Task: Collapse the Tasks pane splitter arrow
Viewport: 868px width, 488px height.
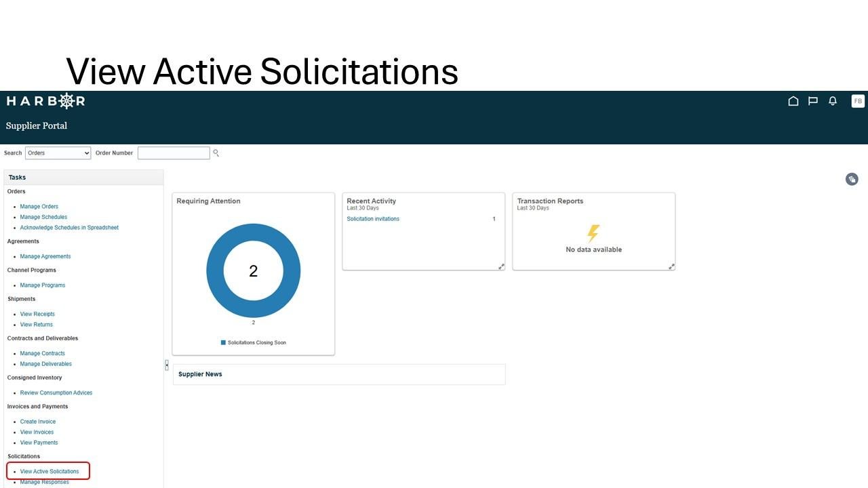Action: tap(167, 365)
